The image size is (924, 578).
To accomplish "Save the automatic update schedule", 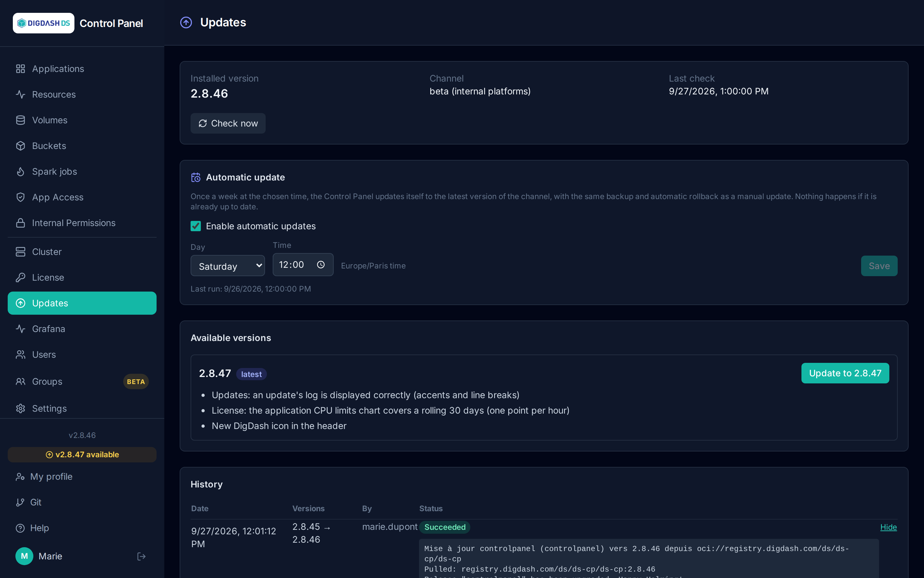I will click(879, 266).
